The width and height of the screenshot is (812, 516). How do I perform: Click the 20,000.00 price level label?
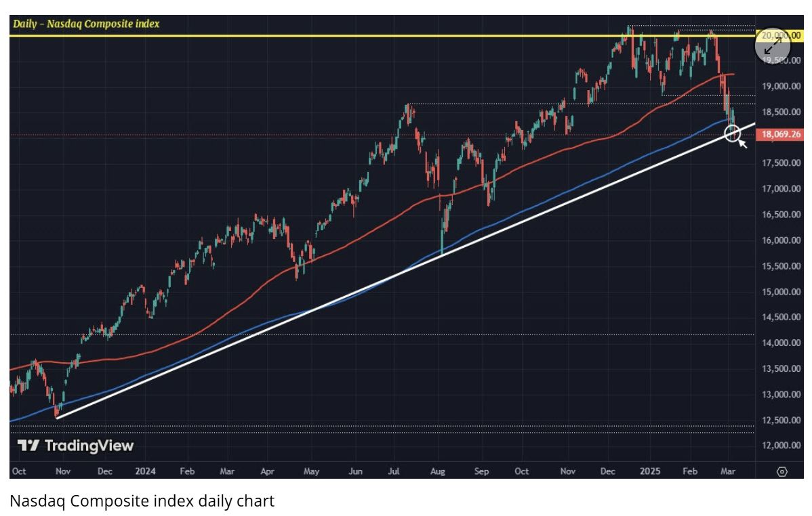[x=781, y=35]
